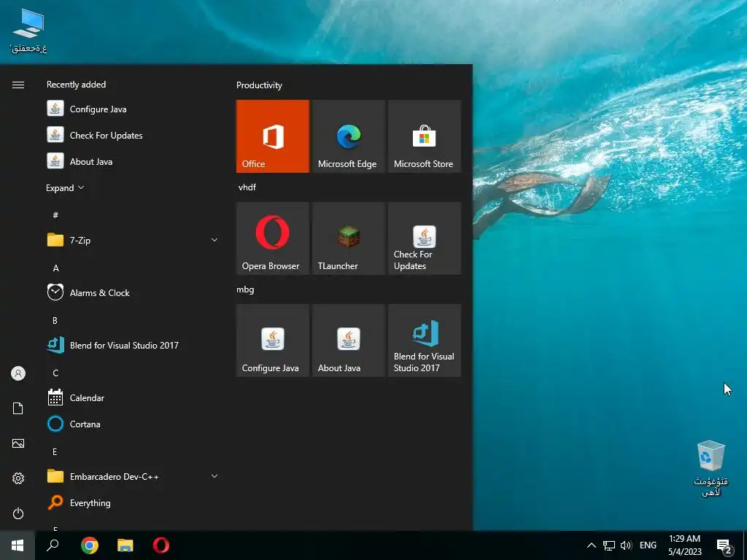The width and height of the screenshot is (747, 560).
Task: Open Documents from Start sidebar
Action: click(18, 408)
